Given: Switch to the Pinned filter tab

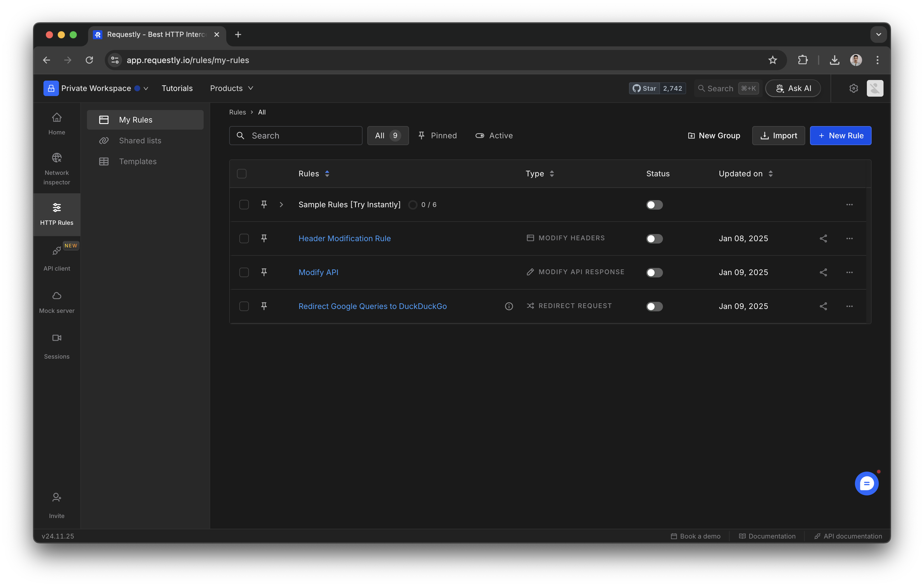Looking at the screenshot, I should (x=438, y=135).
